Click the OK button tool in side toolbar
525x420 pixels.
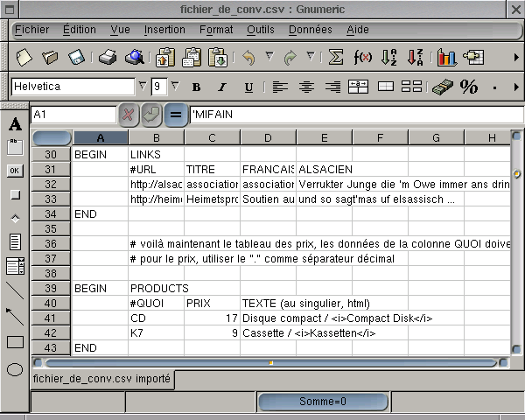15,171
